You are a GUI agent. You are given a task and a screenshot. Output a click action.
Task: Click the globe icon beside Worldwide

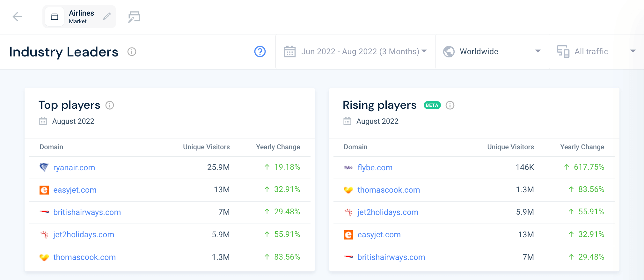(x=449, y=51)
